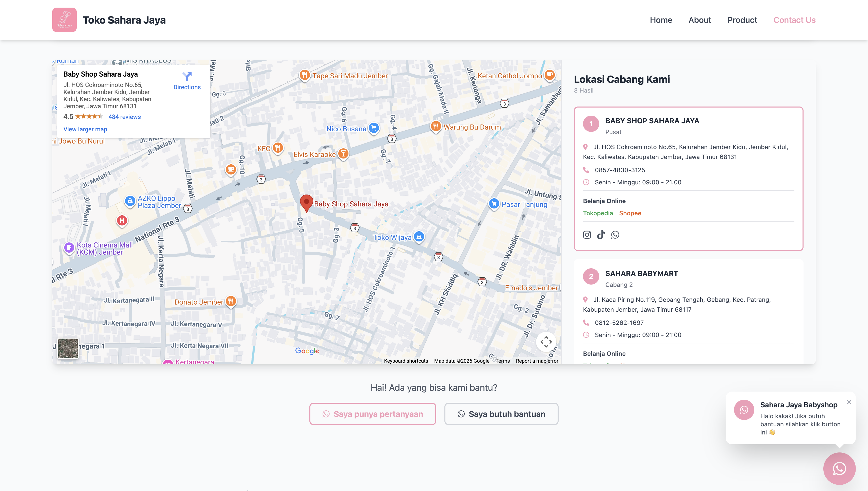Image resolution: width=868 pixels, height=491 pixels.
Task: Select the Nico Busana shop marker
Action: click(x=374, y=128)
